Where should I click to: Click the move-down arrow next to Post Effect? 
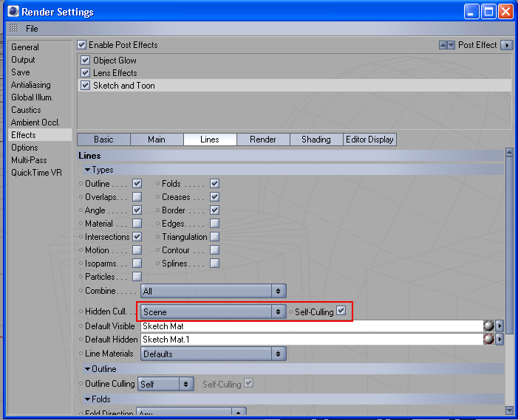(451, 45)
